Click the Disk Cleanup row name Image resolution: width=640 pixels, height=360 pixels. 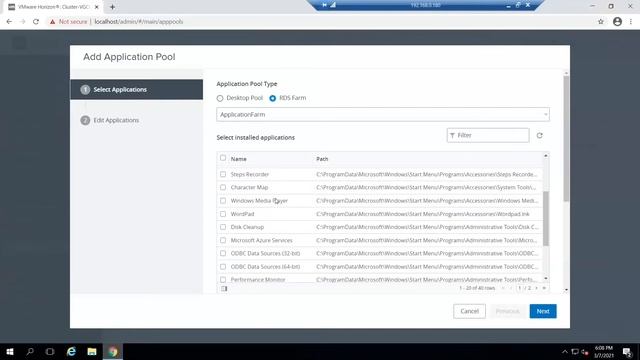[247, 227]
